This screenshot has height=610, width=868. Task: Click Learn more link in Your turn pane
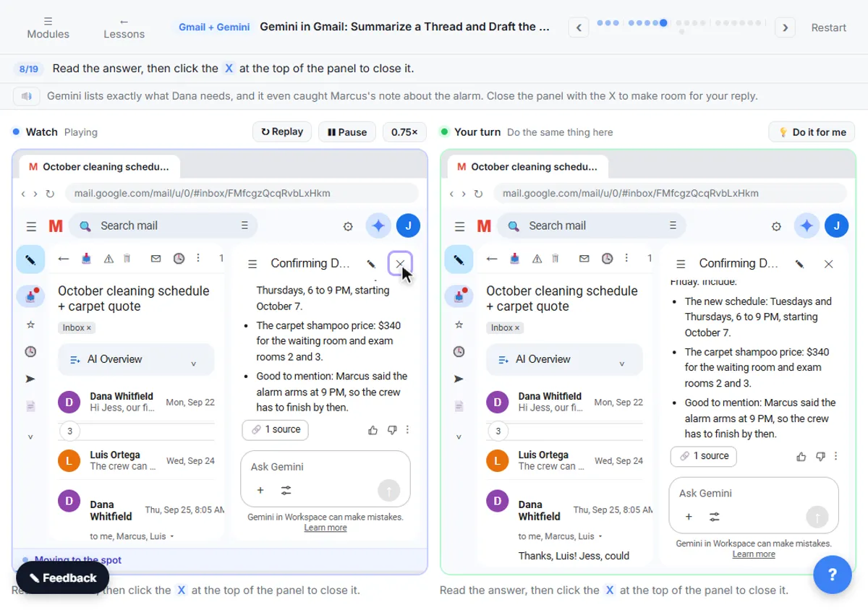click(754, 554)
